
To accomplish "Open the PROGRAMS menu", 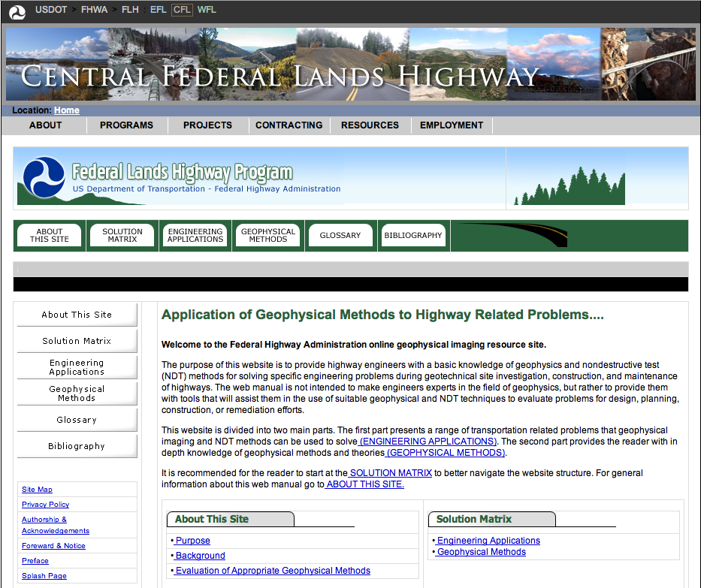I will (x=126, y=125).
